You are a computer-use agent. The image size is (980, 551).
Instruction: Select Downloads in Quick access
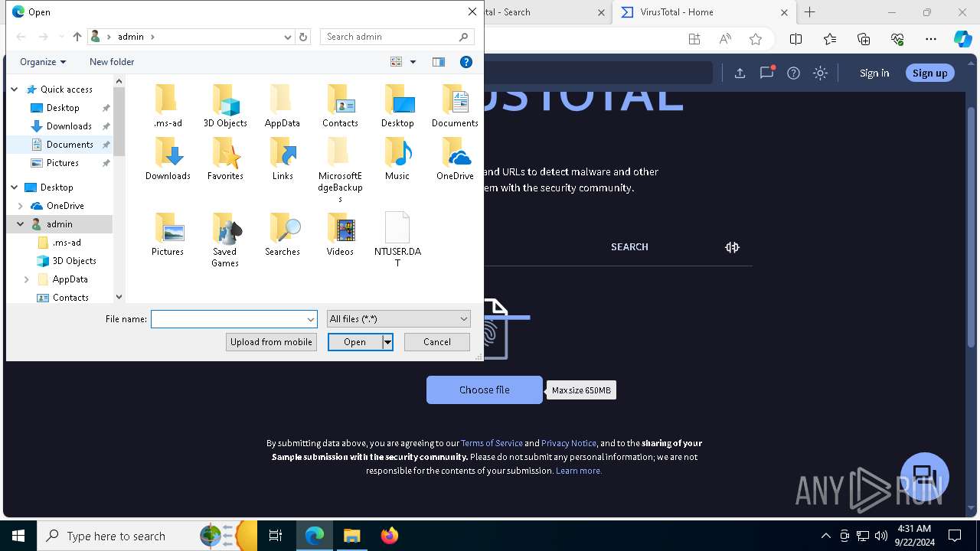69,126
